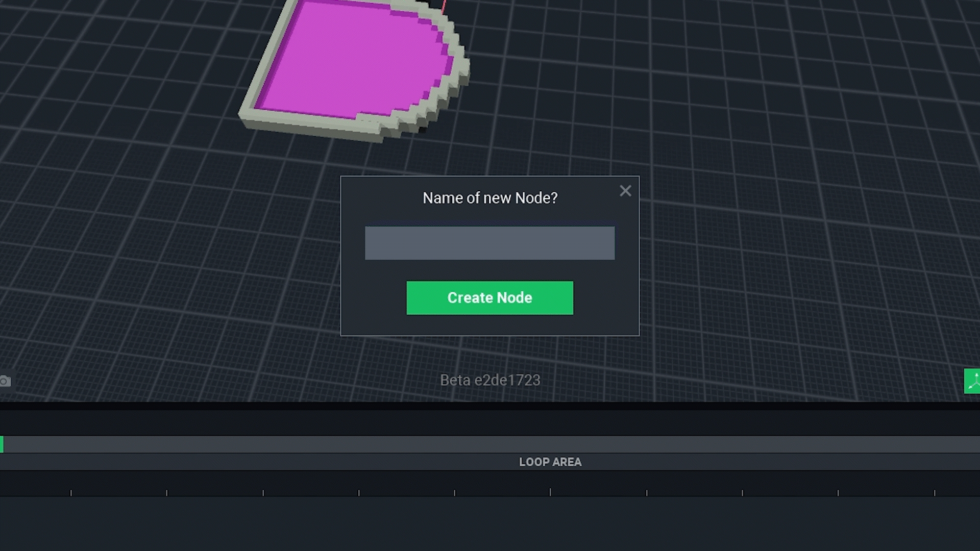Click the grey timeline scrub bar
The image size is (980, 551).
tap(490, 444)
